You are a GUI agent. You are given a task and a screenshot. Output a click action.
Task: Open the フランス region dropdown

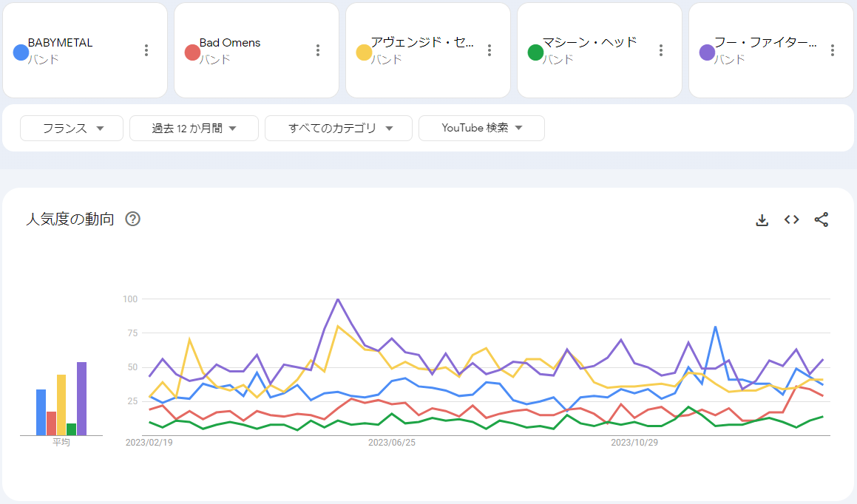(72, 129)
